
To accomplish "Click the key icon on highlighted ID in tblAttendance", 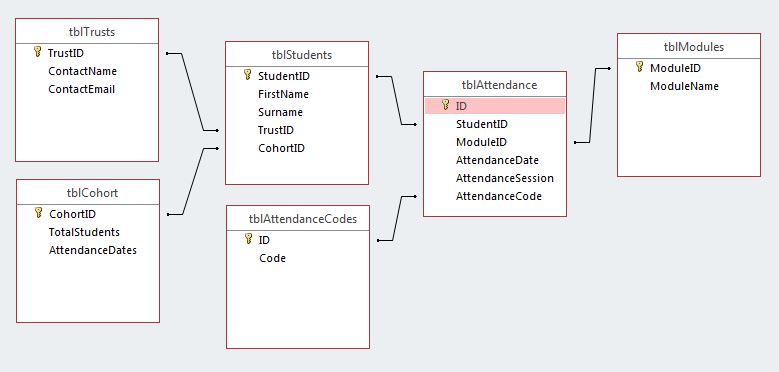I will tap(446, 105).
